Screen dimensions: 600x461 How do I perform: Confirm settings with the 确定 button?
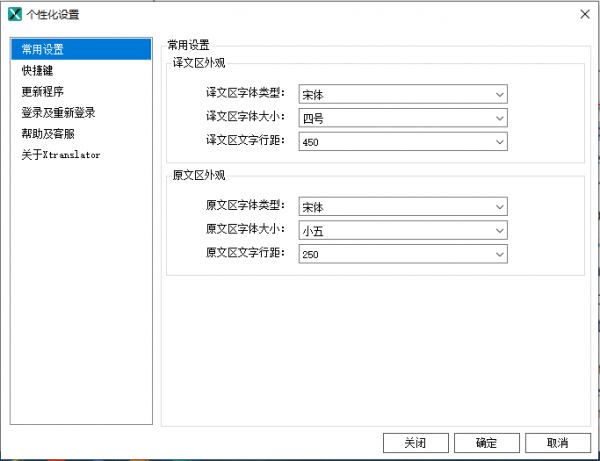click(487, 442)
